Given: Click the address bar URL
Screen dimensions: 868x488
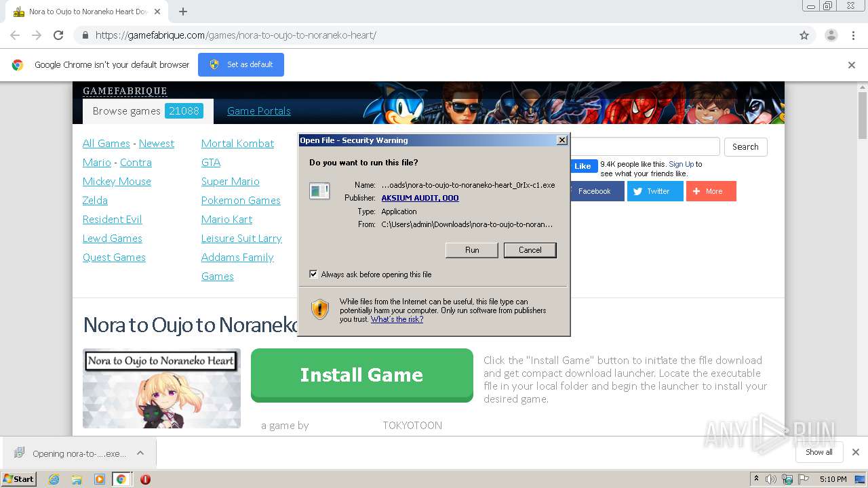Looking at the screenshot, I should (x=236, y=35).
